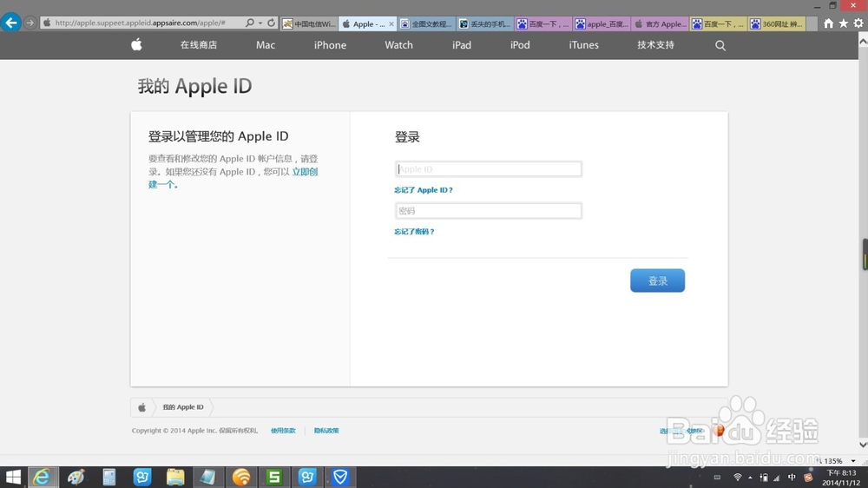Viewport: 868px width, 488px height.
Task: Open the browser Home icon
Action: point(828,23)
